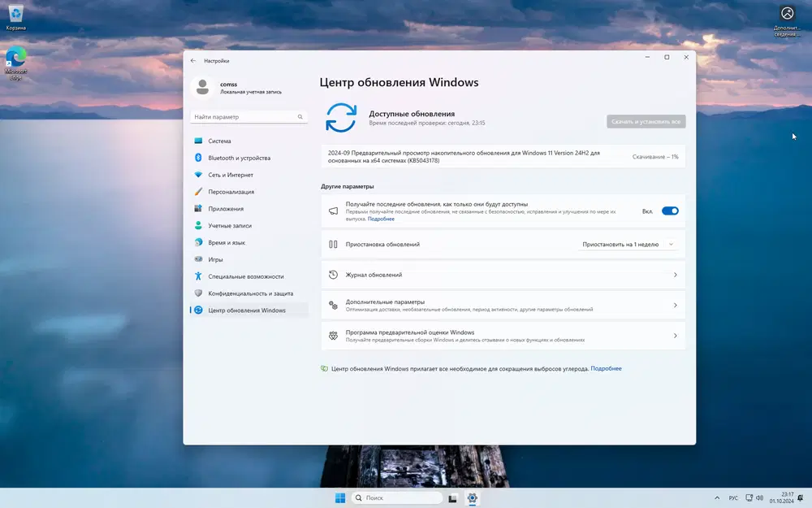This screenshot has height=508, width=812.
Task: Click the Скачивание – 1% status text
Action: click(x=655, y=157)
